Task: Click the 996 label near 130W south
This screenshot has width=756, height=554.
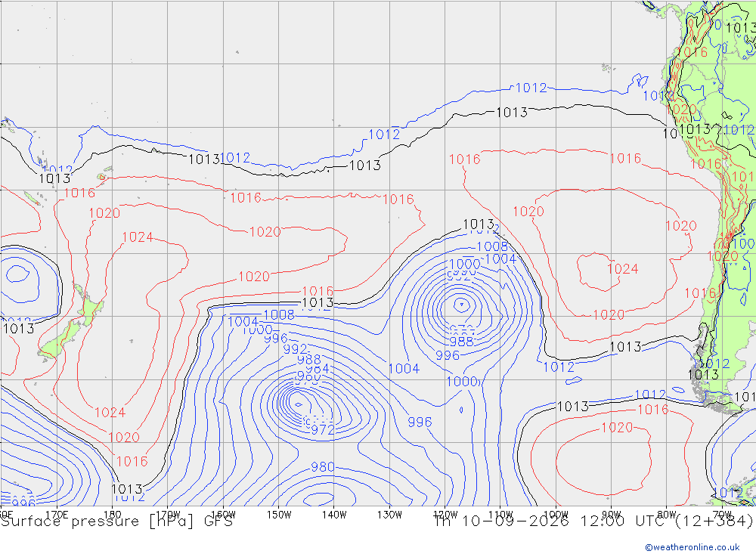Action: click(420, 422)
